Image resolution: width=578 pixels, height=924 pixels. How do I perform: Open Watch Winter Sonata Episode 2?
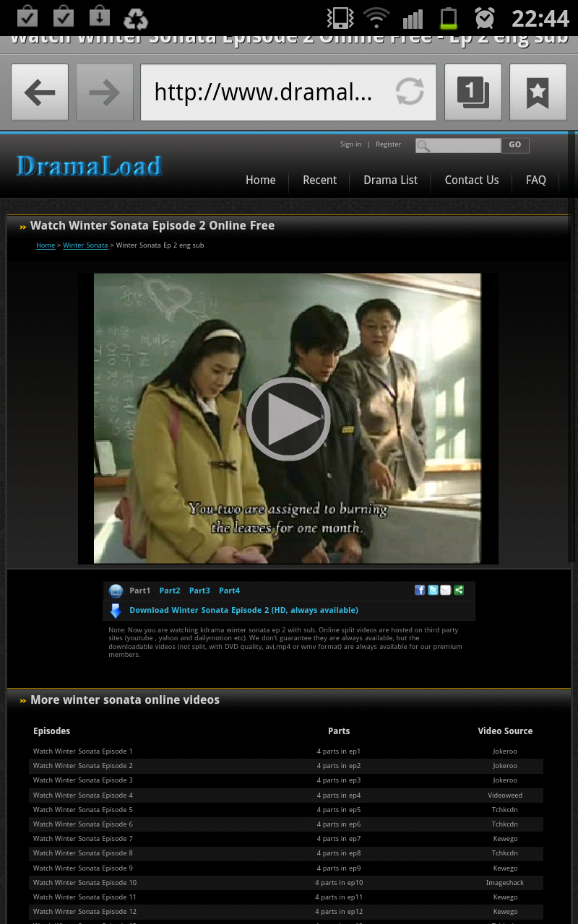coord(83,766)
